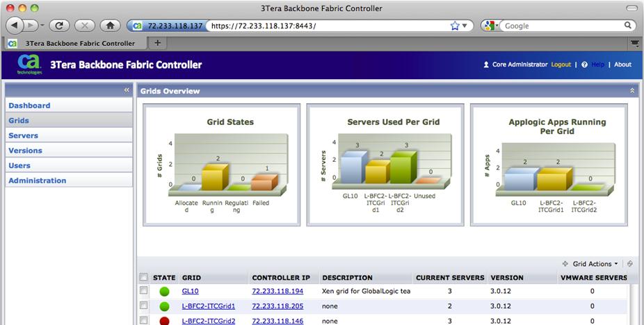Sort by the VMWARE SERVERS column header
The image size is (644, 325).
click(x=593, y=278)
